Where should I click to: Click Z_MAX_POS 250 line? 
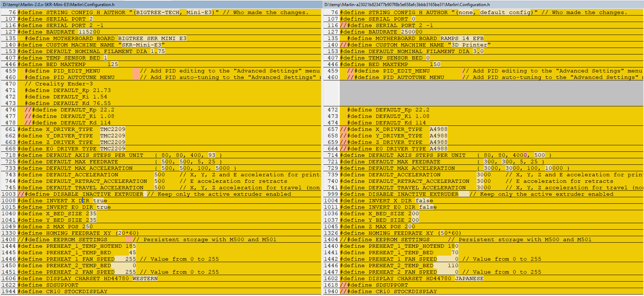pyautogui.click(x=161, y=227)
